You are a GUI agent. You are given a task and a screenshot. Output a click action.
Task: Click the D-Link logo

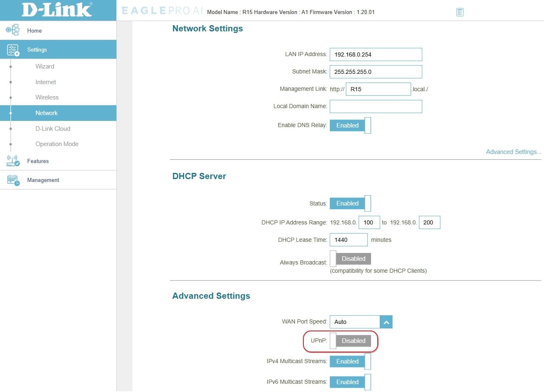pos(57,10)
